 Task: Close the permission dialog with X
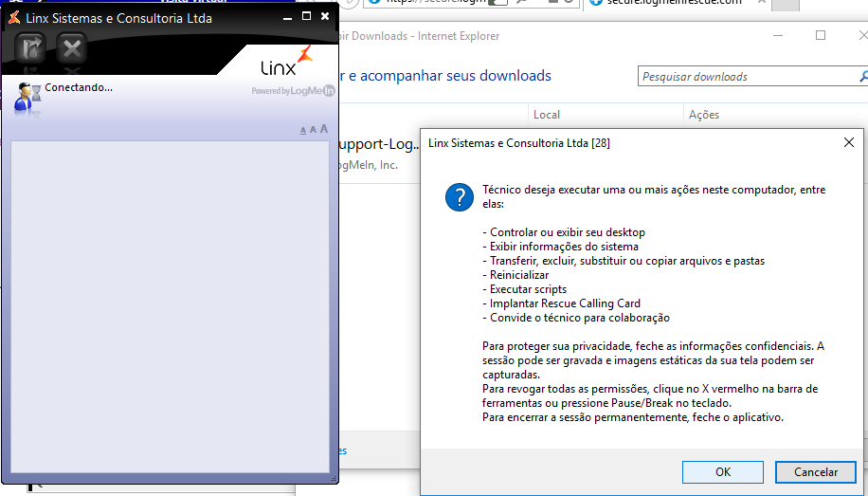tap(849, 143)
